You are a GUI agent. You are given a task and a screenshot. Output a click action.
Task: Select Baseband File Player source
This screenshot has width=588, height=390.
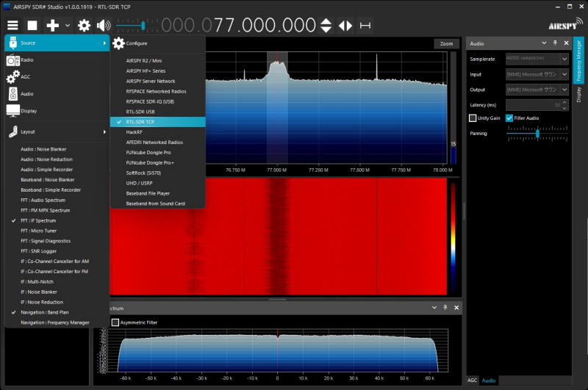coord(157,193)
